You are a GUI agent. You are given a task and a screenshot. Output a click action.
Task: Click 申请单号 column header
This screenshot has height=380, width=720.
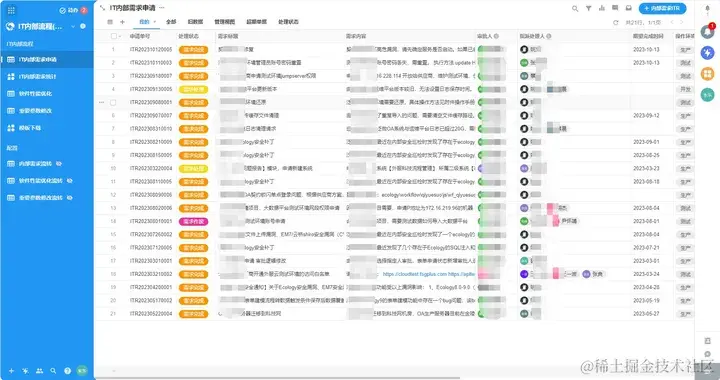coord(140,36)
